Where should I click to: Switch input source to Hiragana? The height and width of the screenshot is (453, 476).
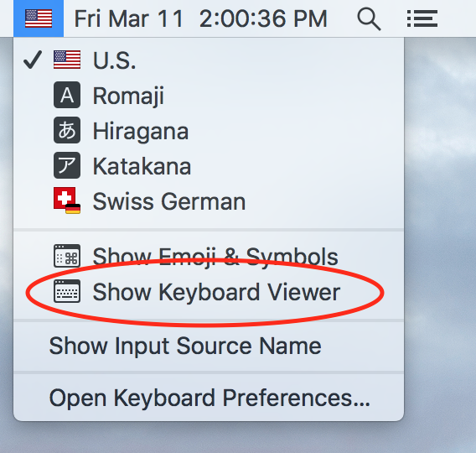[x=209, y=130]
